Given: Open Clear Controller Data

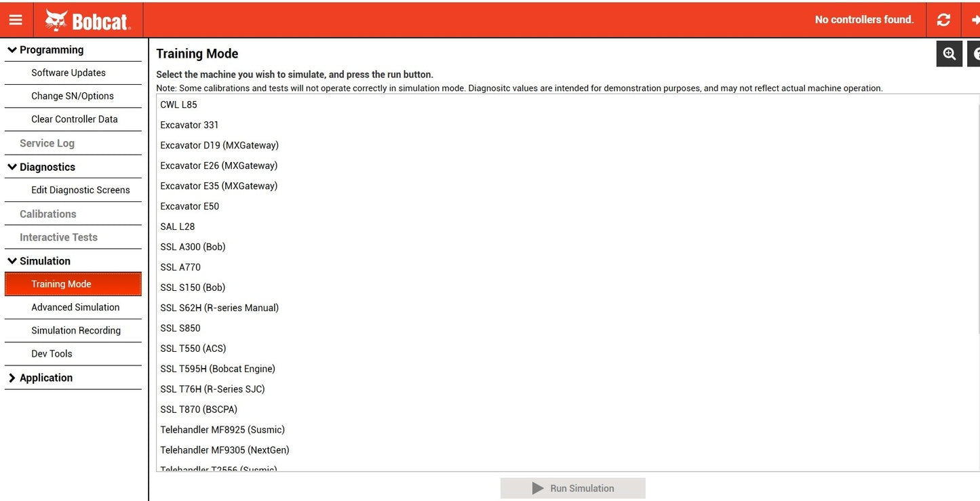Looking at the screenshot, I should click(x=73, y=119).
